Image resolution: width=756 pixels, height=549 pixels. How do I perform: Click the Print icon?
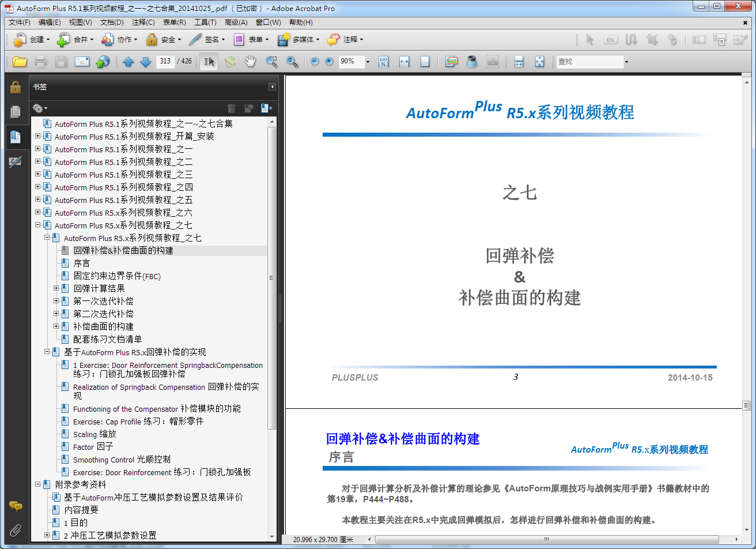(40, 62)
